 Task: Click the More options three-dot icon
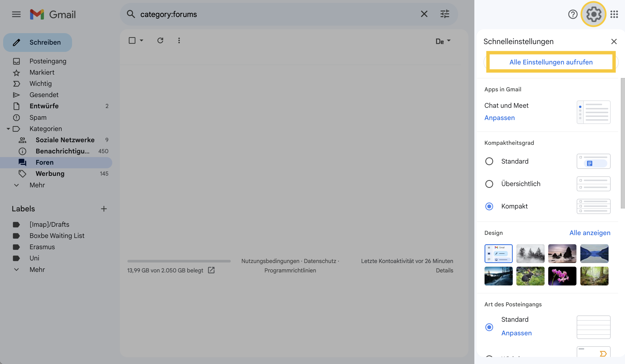[179, 40]
